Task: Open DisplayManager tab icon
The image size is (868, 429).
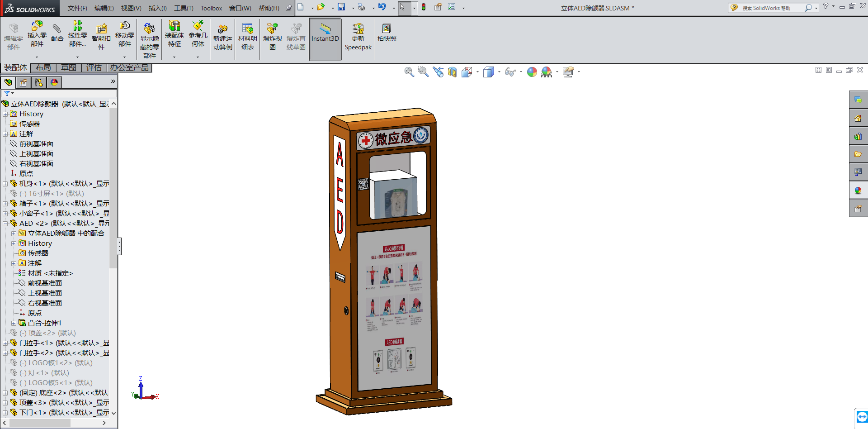Action: tap(54, 82)
